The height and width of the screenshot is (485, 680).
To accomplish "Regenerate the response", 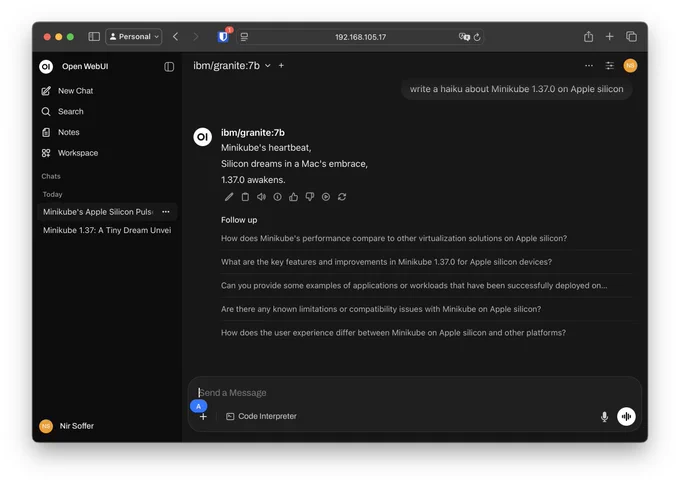I will (342, 197).
